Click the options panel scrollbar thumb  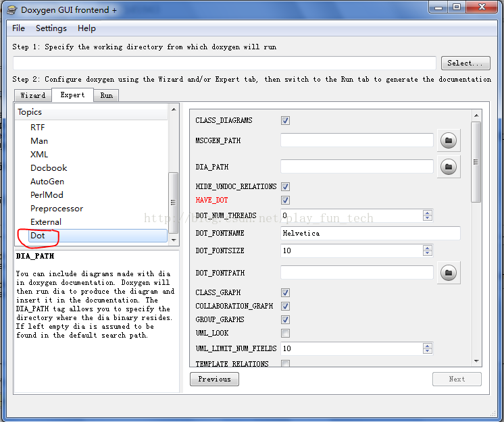[476, 162]
